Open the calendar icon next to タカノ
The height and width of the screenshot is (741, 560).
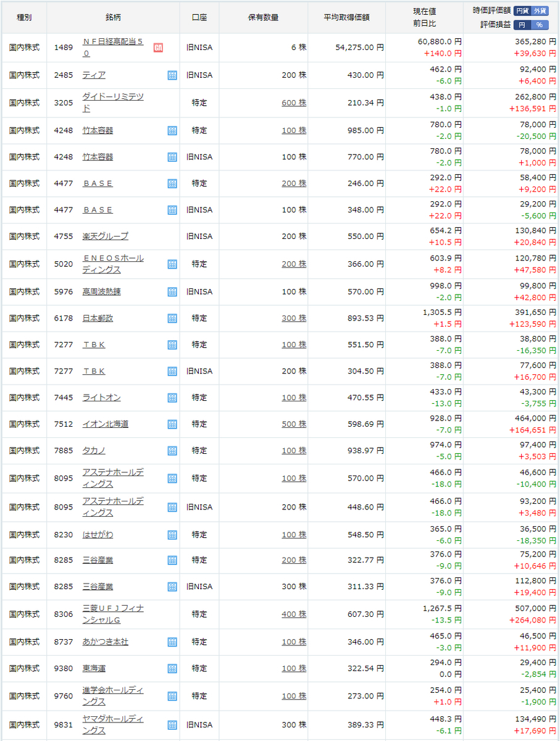click(172, 451)
